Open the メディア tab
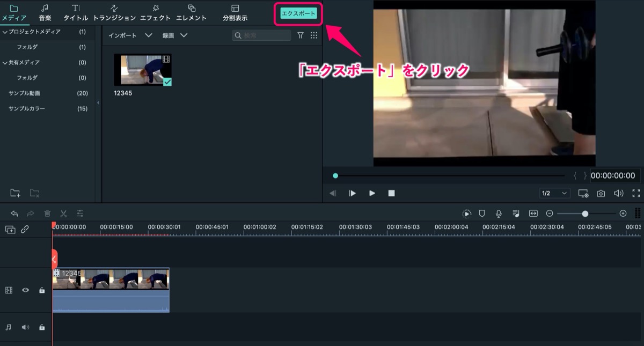 pos(14,13)
